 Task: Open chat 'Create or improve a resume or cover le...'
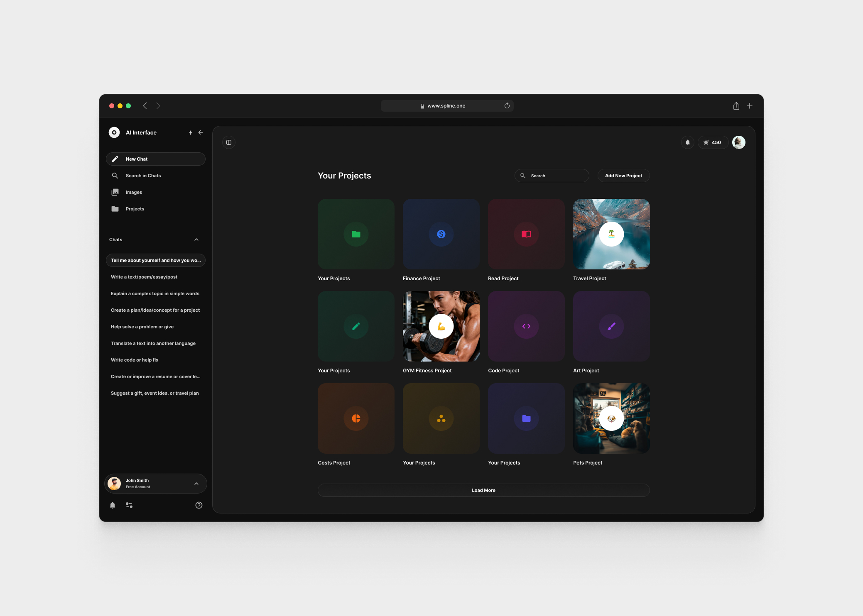click(x=156, y=376)
